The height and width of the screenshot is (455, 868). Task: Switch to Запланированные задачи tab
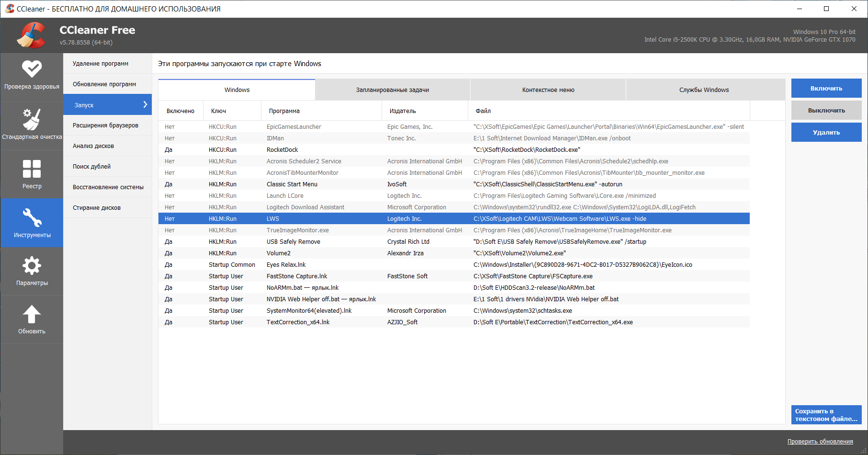393,90
